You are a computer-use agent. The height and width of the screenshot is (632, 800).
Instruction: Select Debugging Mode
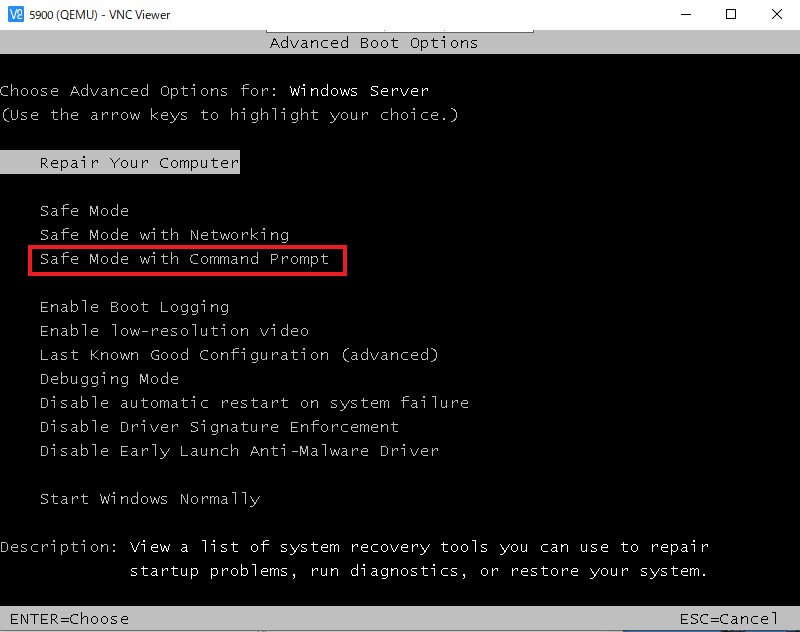point(109,378)
